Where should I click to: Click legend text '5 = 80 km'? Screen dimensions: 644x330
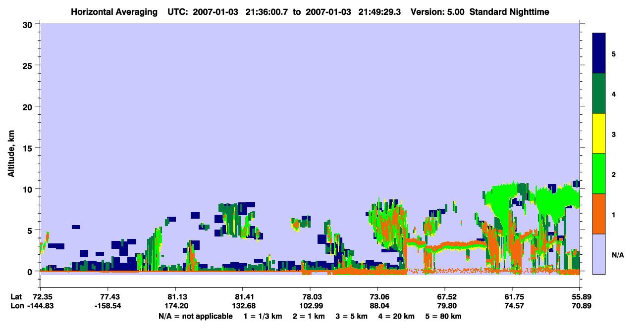coord(443,316)
